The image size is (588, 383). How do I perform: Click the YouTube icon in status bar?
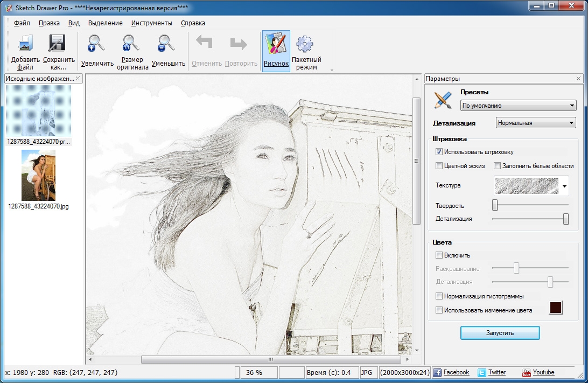(527, 373)
